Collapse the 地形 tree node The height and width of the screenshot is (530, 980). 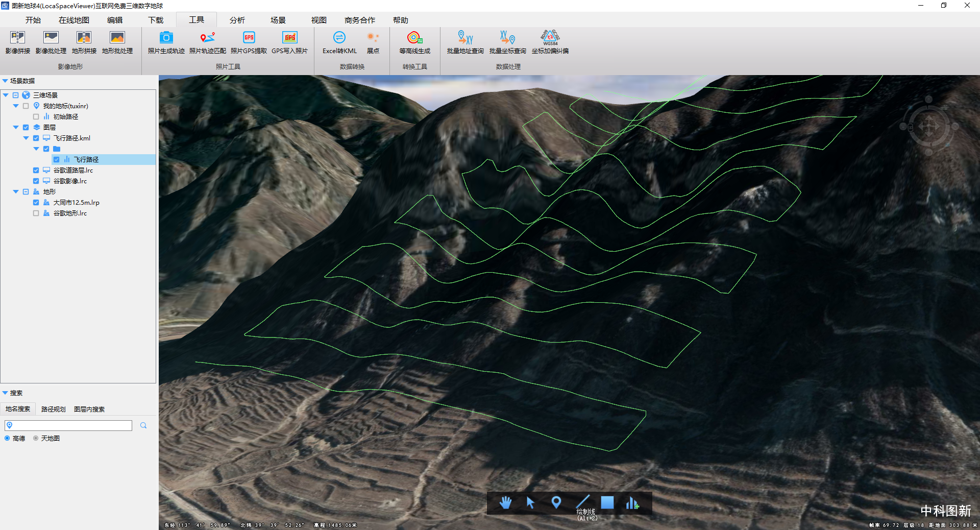[x=16, y=192]
